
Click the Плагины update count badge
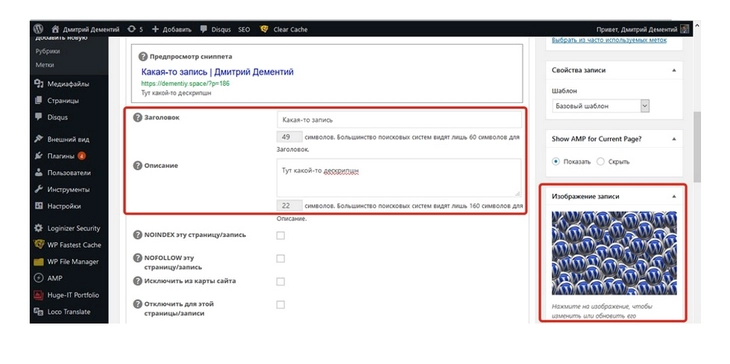[x=81, y=156]
